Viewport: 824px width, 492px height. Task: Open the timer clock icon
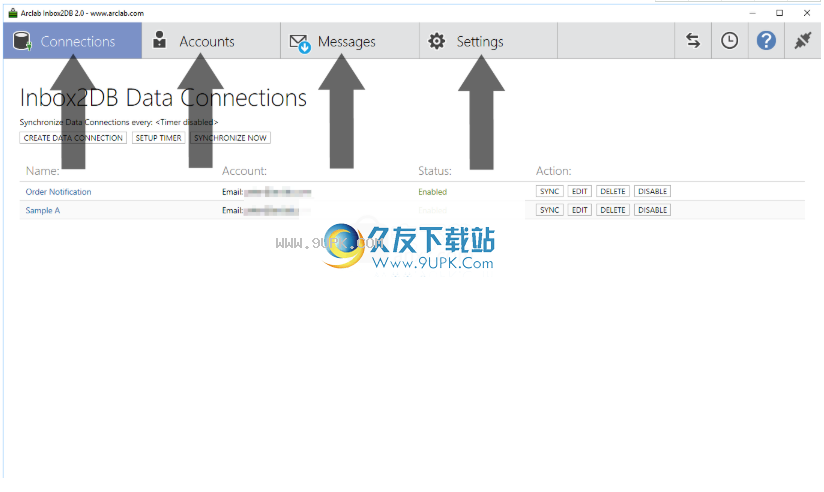coord(729,40)
